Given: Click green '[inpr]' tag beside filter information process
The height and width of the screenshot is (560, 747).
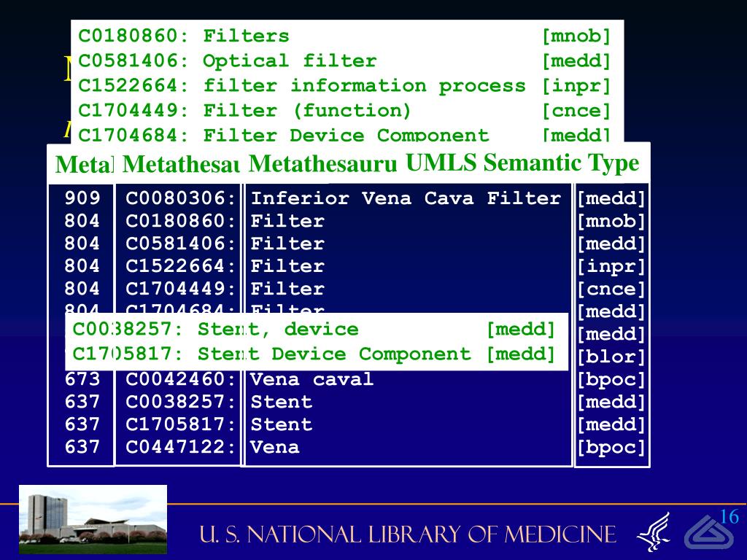Looking at the screenshot, I should 576,86.
